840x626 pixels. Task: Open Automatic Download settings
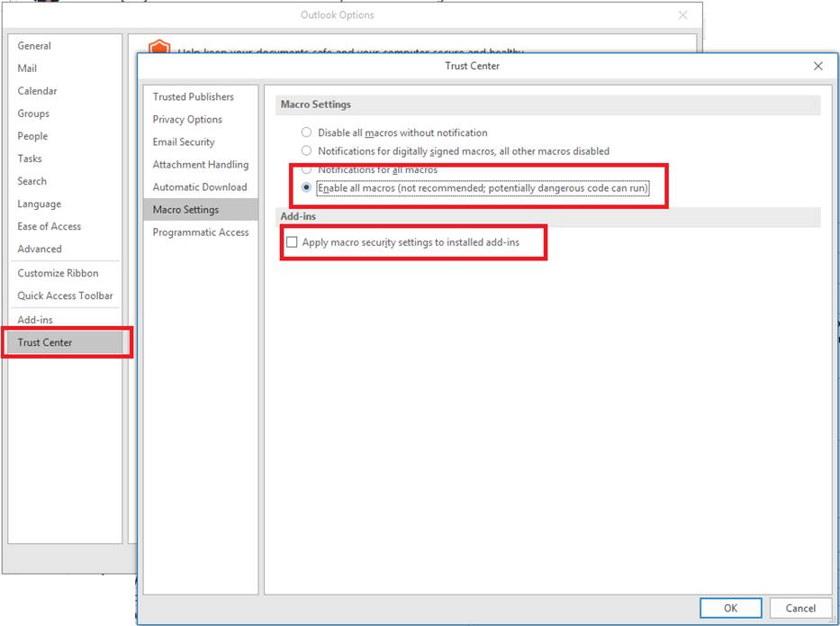(x=198, y=186)
